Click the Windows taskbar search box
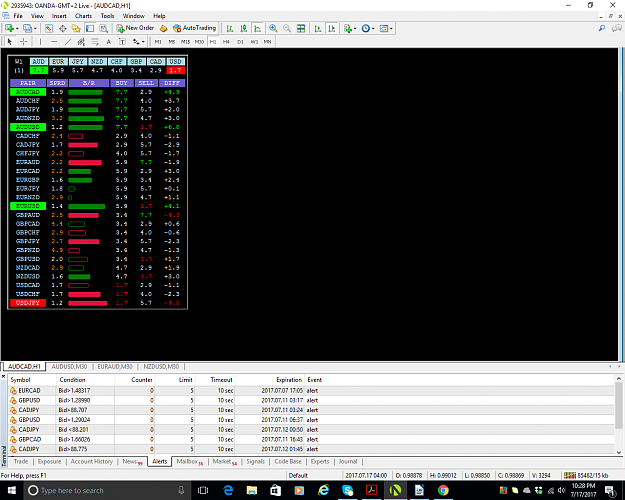 [x=108, y=490]
